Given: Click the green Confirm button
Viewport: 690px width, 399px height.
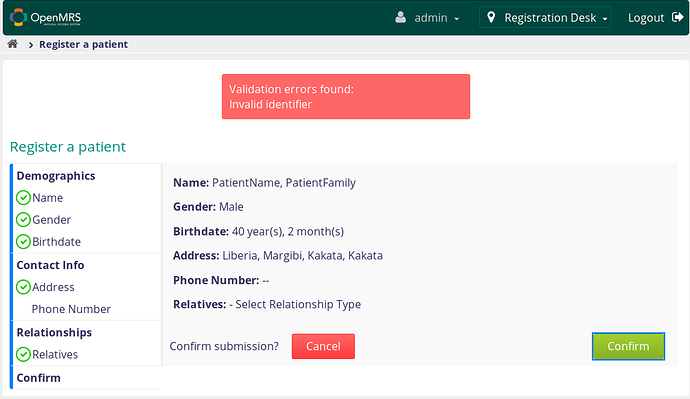Looking at the screenshot, I should tap(628, 346).
